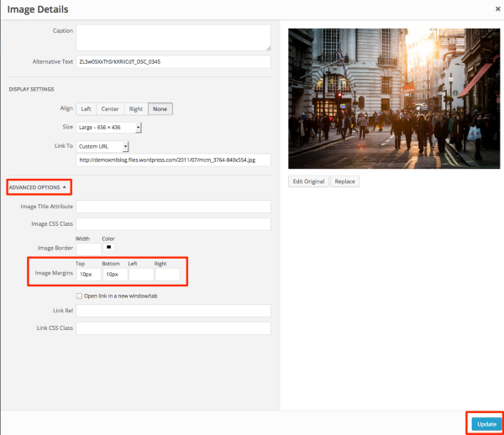The height and width of the screenshot is (435, 504).
Task: Click the Image CSS Class field
Action: pyautogui.click(x=173, y=224)
